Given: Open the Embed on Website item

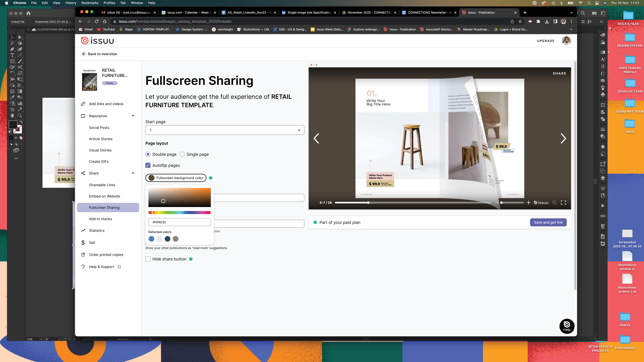Looking at the screenshot, I should [105, 196].
